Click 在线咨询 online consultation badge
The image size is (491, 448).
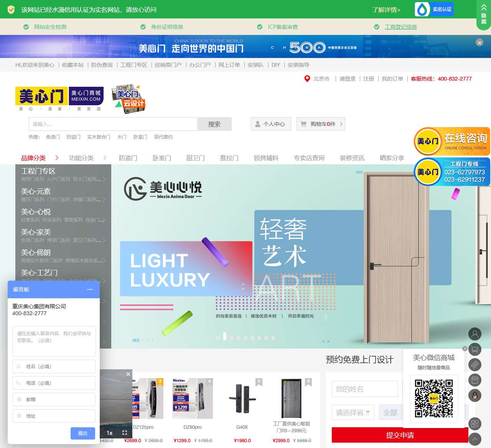452,141
